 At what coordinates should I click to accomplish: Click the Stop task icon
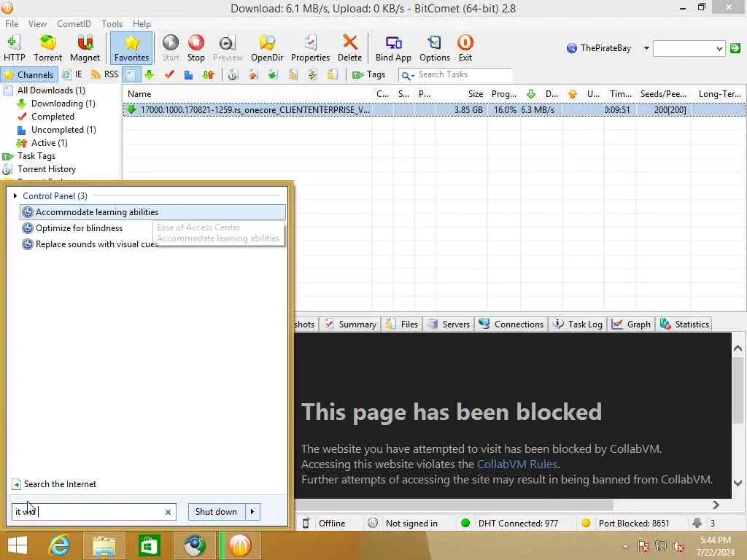(196, 48)
